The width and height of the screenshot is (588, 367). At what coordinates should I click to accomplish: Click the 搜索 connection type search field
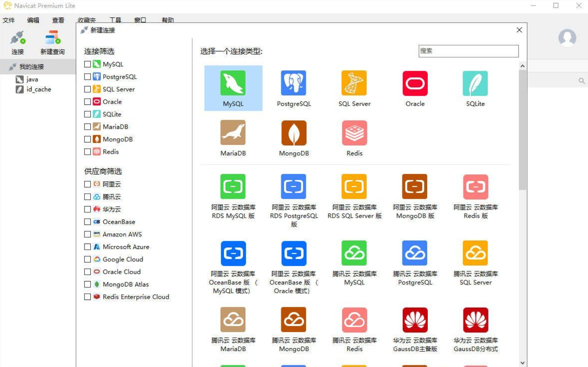click(x=468, y=51)
